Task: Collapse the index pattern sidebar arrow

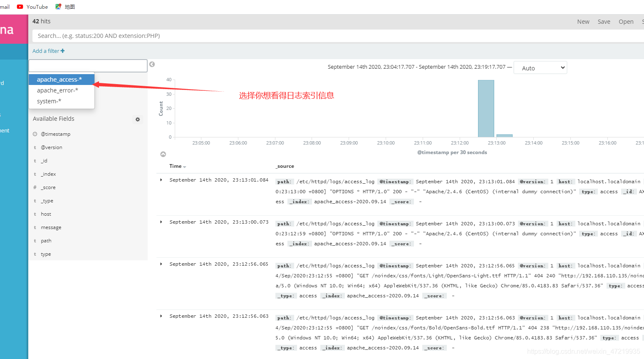Action: [x=152, y=64]
